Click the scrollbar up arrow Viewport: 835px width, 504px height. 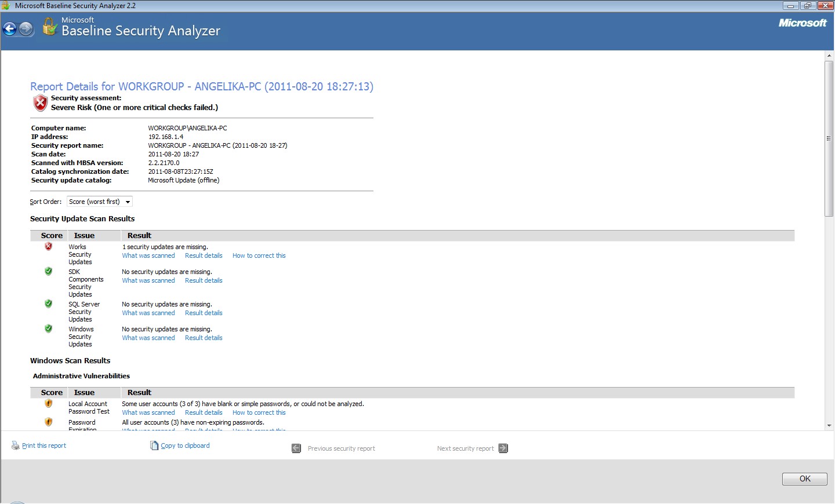click(829, 56)
